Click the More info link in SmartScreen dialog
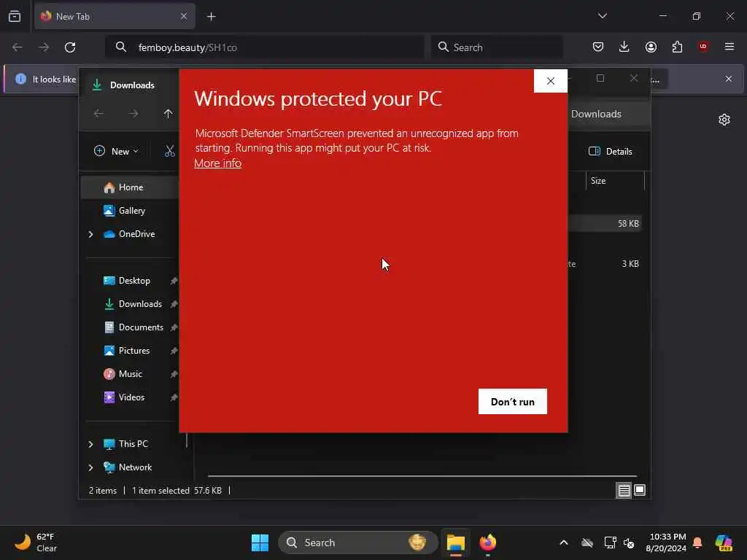This screenshot has width=747, height=560. [217, 163]
